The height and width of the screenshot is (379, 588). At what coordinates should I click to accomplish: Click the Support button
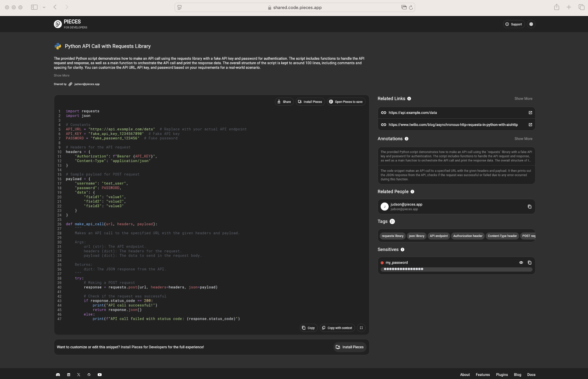tap(514, 24)
